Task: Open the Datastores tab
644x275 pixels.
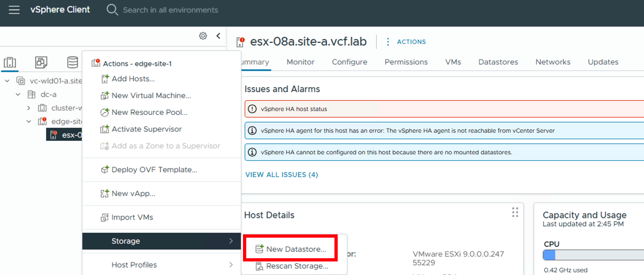Action: pyautogui.click(x=498, y=62)
